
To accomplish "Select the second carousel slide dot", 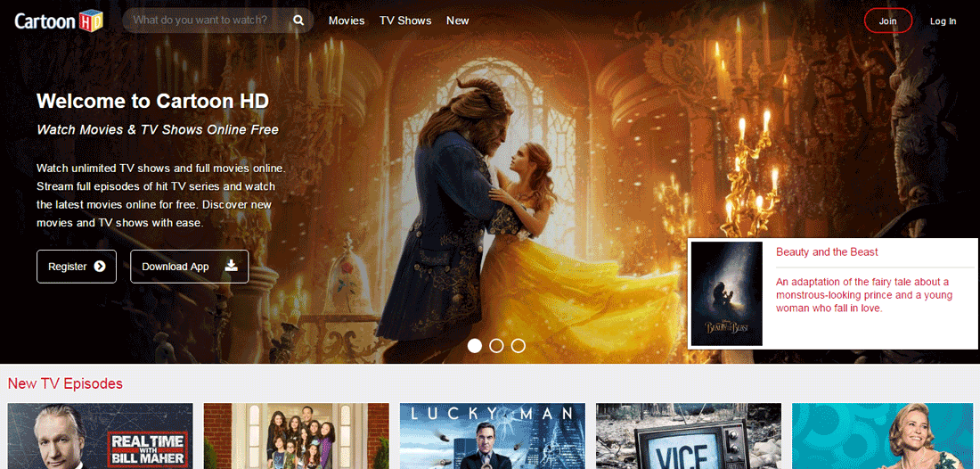I will tap(496, 346).
